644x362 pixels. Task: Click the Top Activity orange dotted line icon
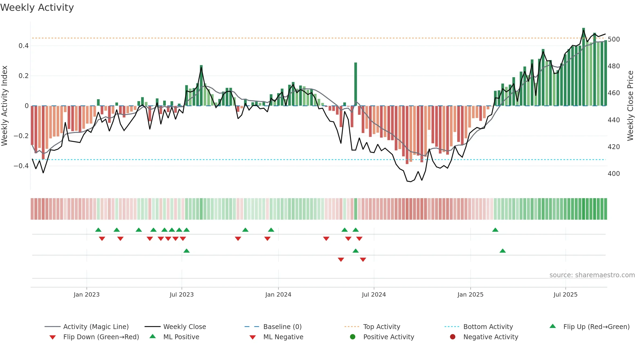click(352, 327)
